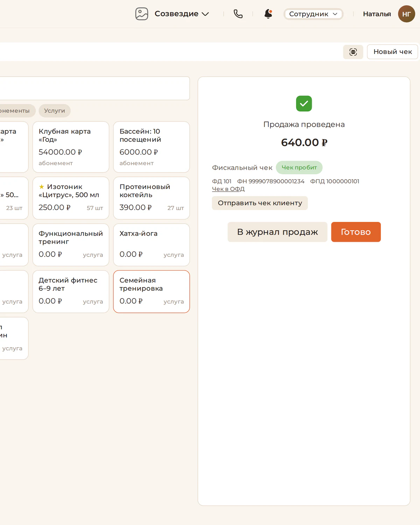The image size is (420, 525).
Task: Open the phone call icon
Action: coord(238,14)
